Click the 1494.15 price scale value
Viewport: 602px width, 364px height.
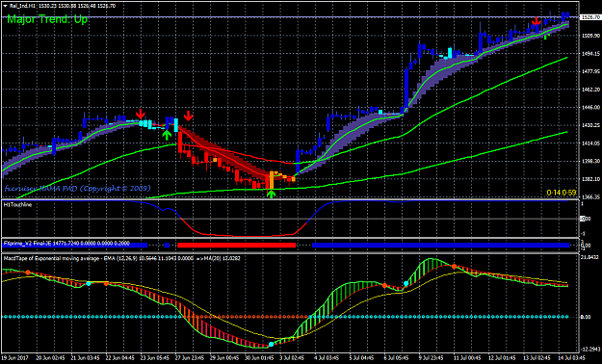pos(590,54)
